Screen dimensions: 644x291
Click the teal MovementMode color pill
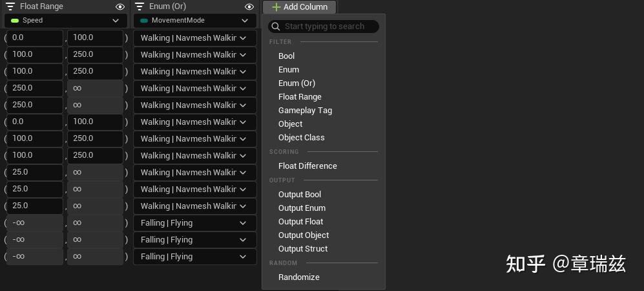click(144, 21)
